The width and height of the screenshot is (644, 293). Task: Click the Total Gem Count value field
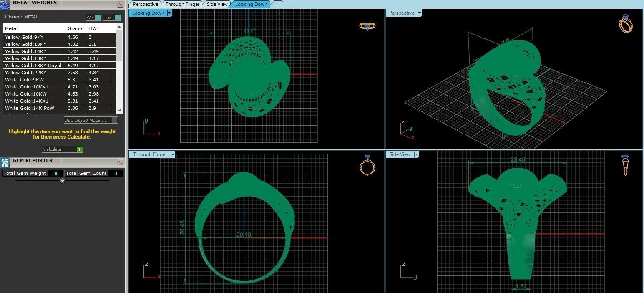[x=116, y=173]
